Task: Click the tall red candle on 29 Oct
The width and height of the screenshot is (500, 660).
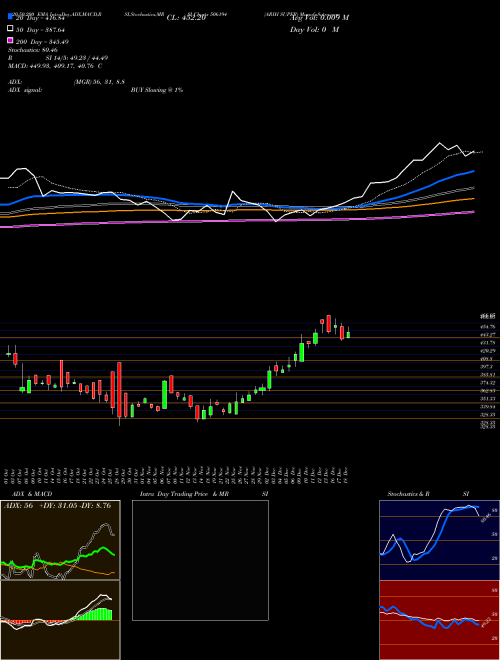Action: tap(120, 389)
